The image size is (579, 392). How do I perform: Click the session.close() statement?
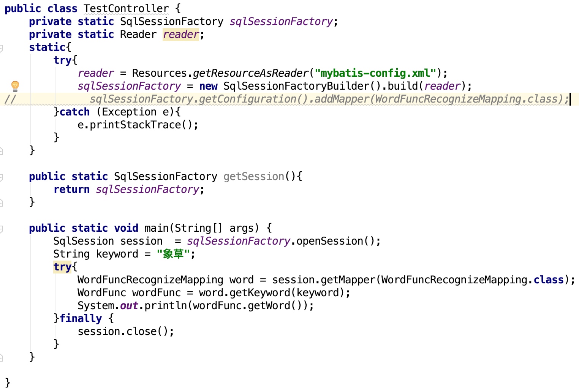click(x=125, y=332)
